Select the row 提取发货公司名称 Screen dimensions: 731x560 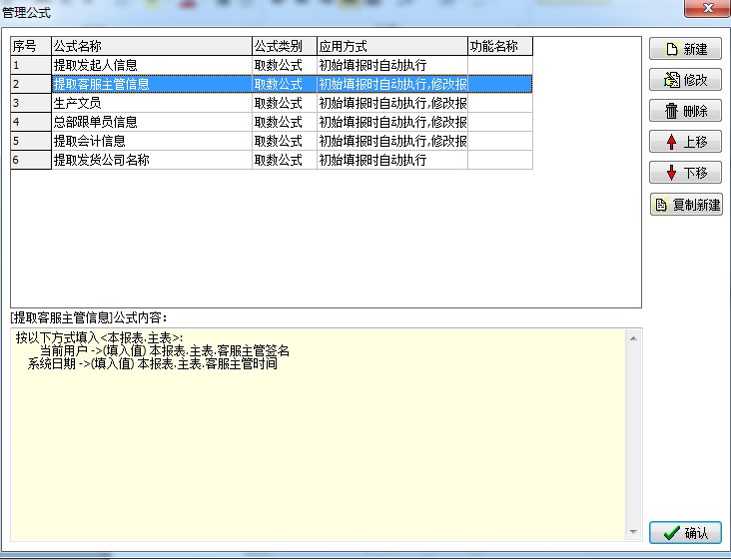[272, 160]
